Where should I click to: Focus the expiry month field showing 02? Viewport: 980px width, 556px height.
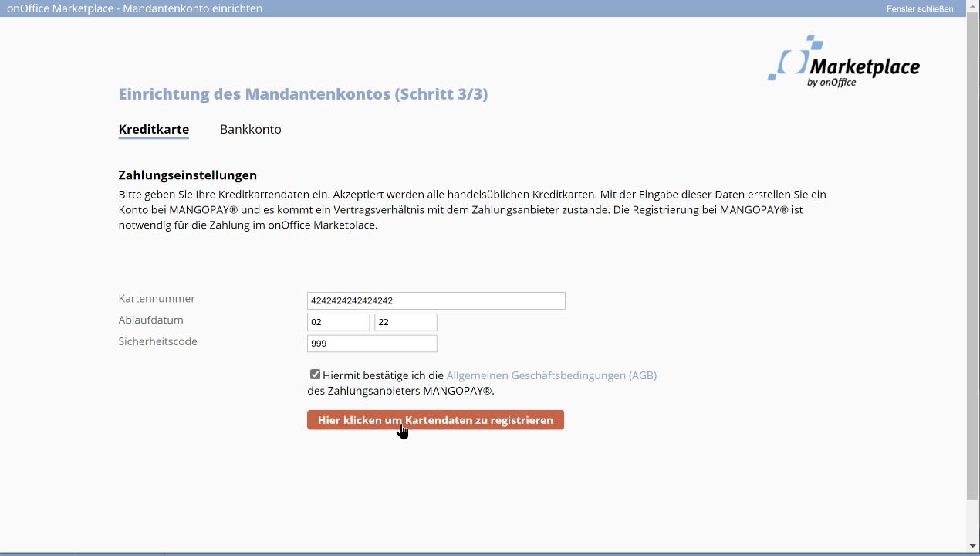(338, 323)
